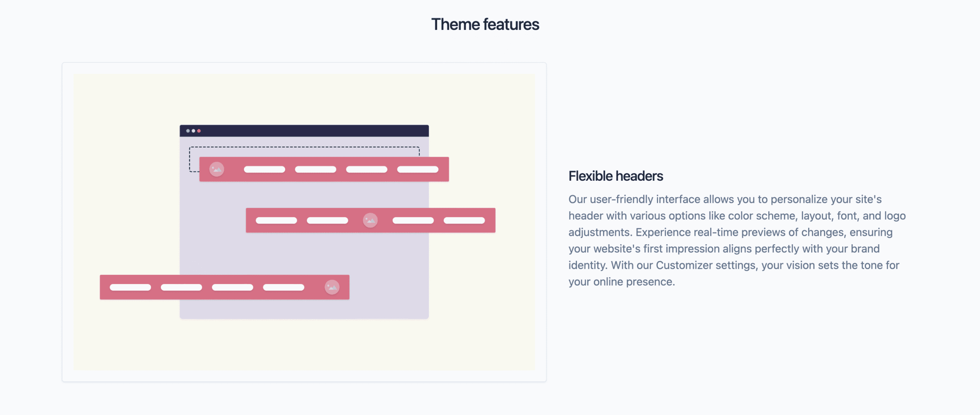Click the "Flexible headers" feature title

click(616, 176)
